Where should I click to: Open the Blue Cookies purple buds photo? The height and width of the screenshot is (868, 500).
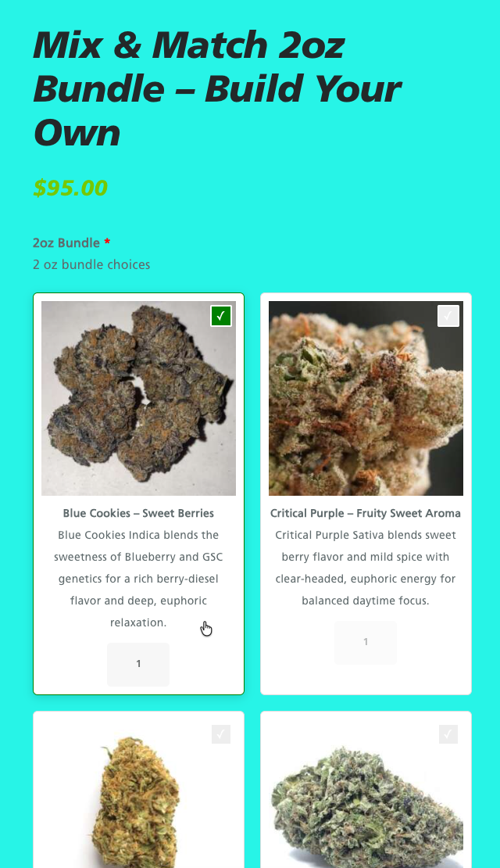(x=138, y=398)
